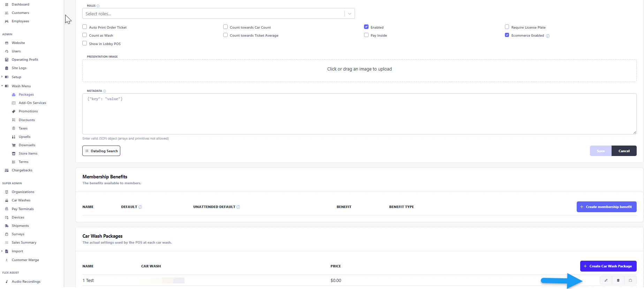Click the Operating Profit calculator icon
This screenshot has width=644, height=289.
point(6,60)
